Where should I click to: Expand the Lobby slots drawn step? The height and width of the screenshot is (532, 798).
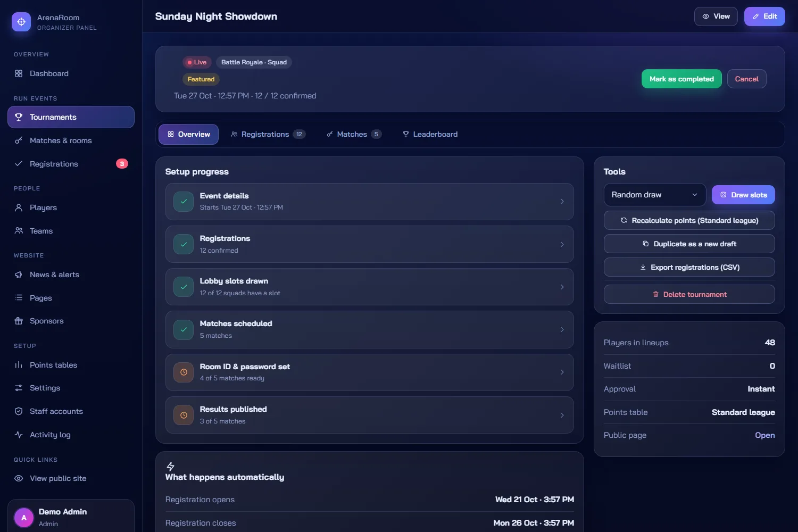pyautogui.click(x=370, y=287)
